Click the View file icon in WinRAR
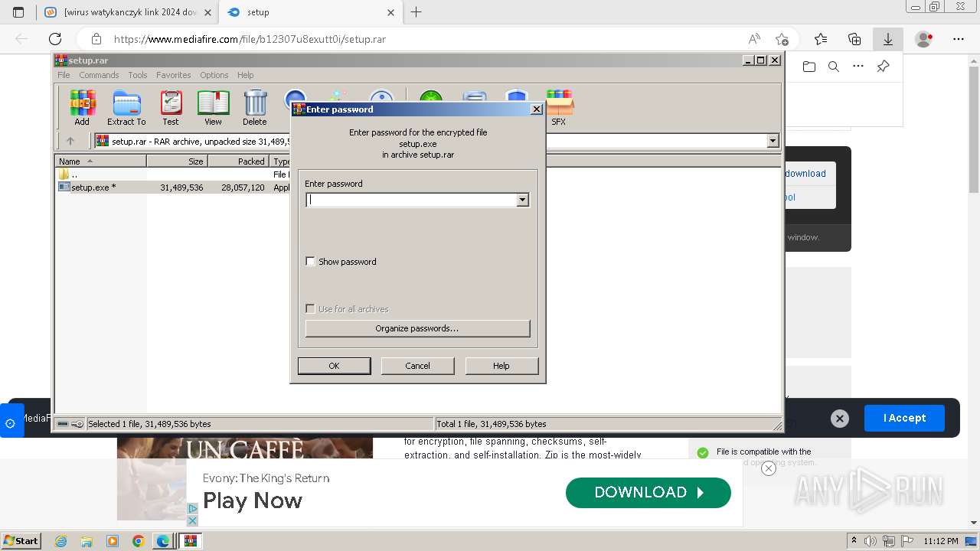980x551 pixels. pyautogui.click(x=213, y=107)
